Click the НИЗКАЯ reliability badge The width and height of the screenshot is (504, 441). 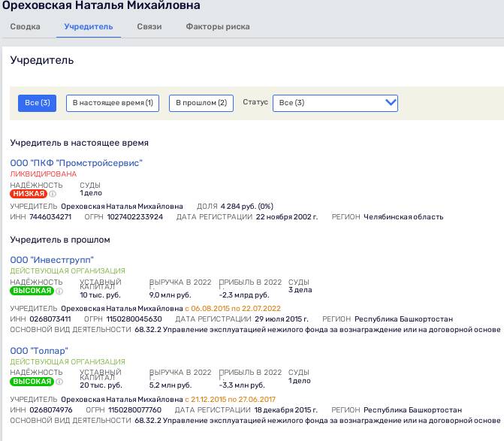[29, 194]
